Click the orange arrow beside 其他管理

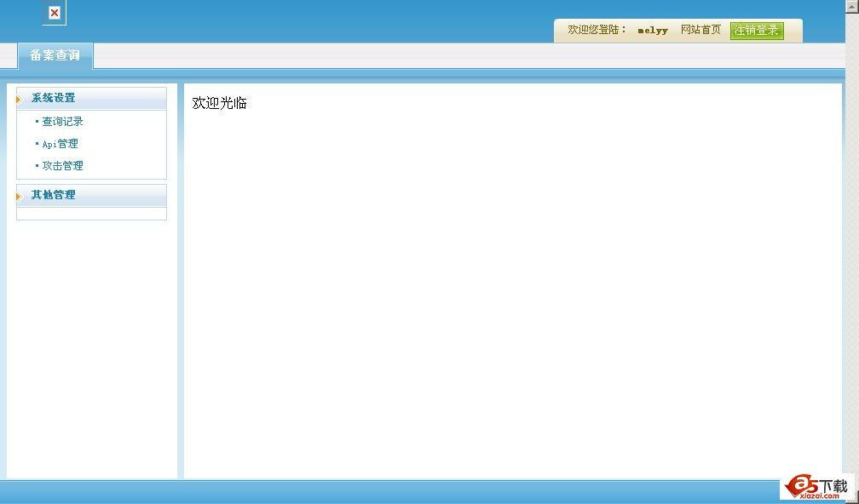[x=19, y=197]
